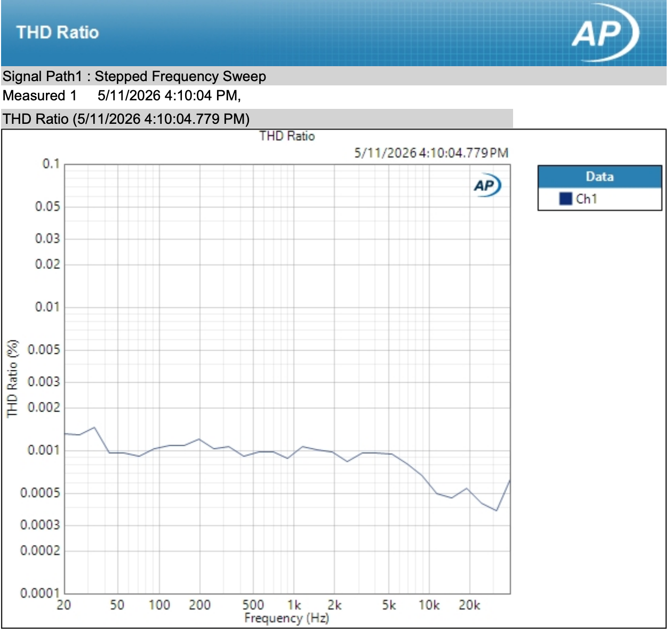Click the Data legend header
The width and height of the screenshot is (672, 633).
coord(599,177)
